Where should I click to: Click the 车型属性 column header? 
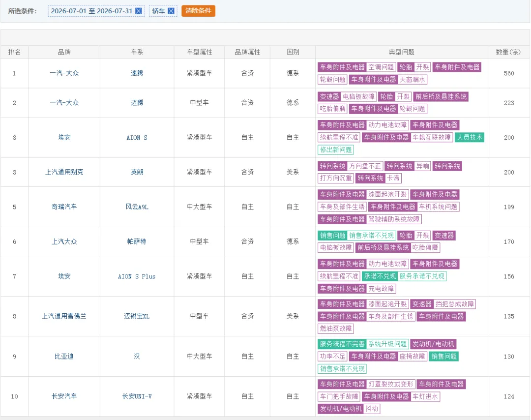click(200, 52)
